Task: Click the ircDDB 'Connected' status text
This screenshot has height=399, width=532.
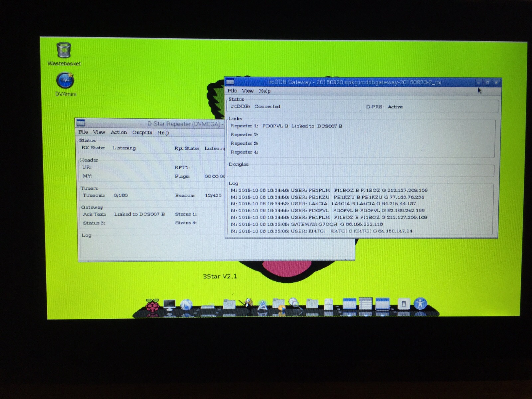Action: 267,106
